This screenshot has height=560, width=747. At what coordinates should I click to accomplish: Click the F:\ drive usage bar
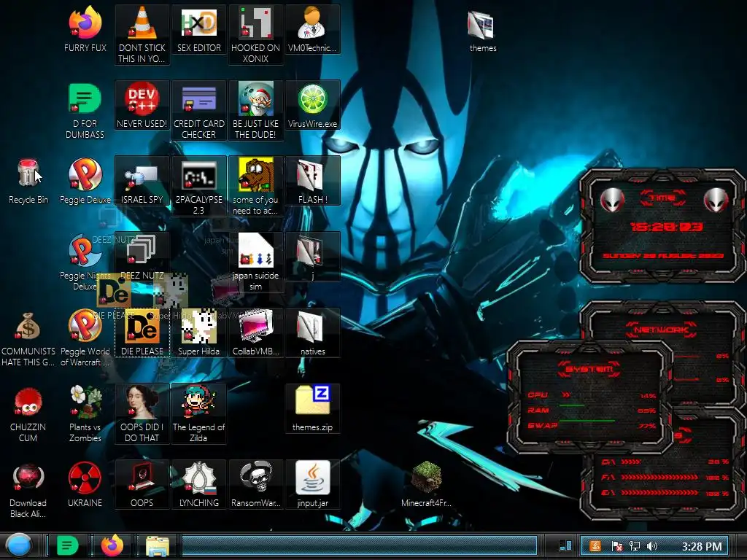pos(659,477)
